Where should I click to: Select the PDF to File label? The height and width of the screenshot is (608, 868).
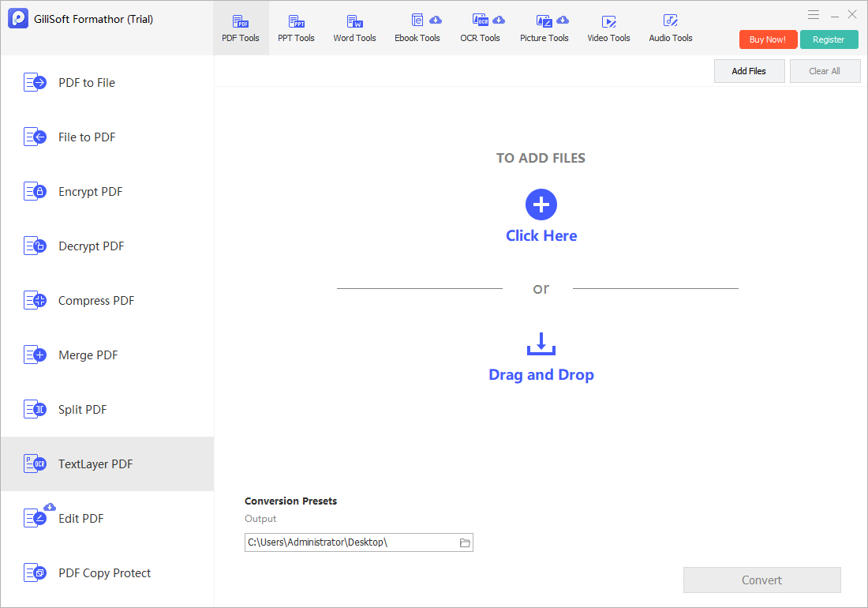[x=87, y=82]
